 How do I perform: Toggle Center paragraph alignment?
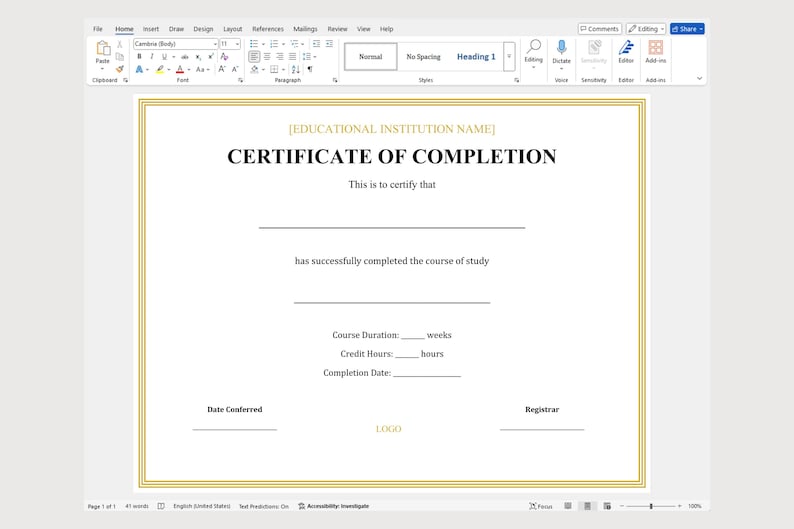coord(267,57)
